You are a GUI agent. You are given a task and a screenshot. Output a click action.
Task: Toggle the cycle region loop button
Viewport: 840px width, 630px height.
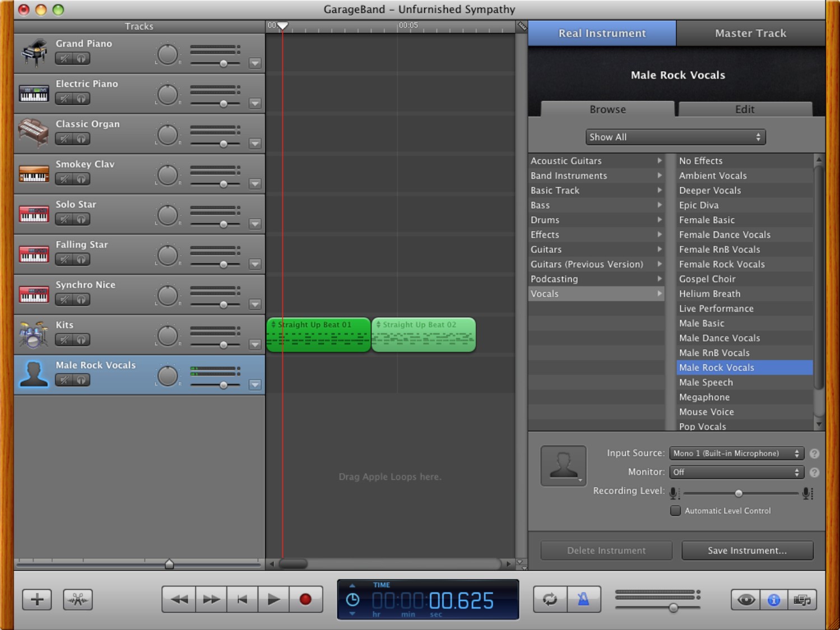click(x=550, y=599)
